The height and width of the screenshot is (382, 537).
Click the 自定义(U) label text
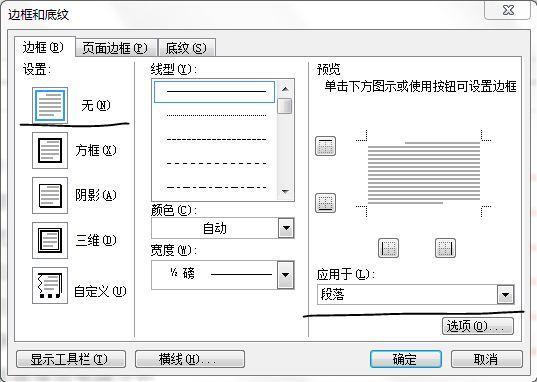100,292
